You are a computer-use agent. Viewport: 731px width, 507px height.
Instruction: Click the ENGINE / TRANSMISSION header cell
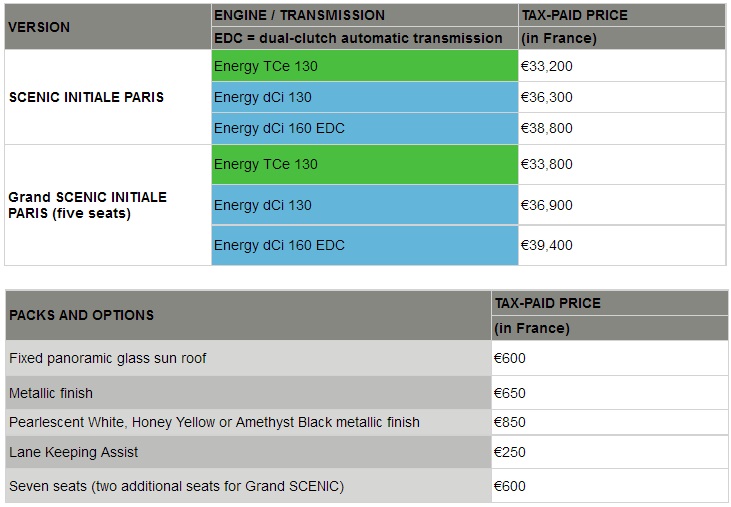pos(299,15)
